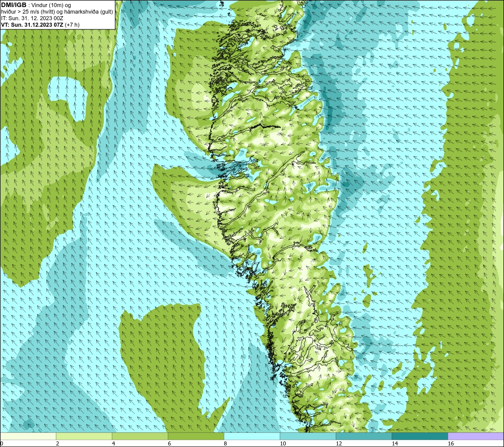Click the scale value "4"

tap(113, 443)
